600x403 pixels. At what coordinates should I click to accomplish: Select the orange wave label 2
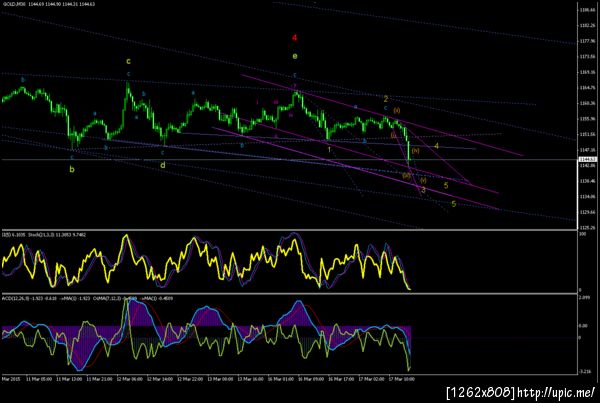(x=386, y=99)
